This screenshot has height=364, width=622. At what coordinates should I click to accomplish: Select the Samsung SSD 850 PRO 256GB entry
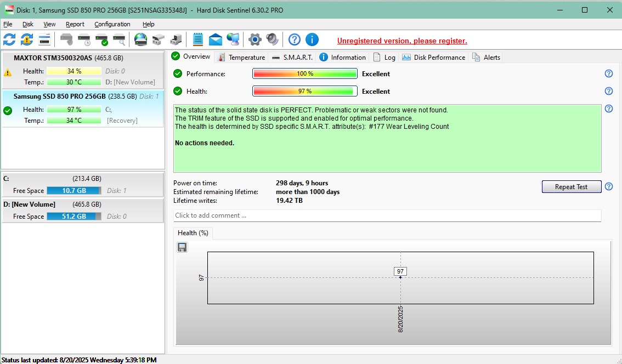pos(82,109)
